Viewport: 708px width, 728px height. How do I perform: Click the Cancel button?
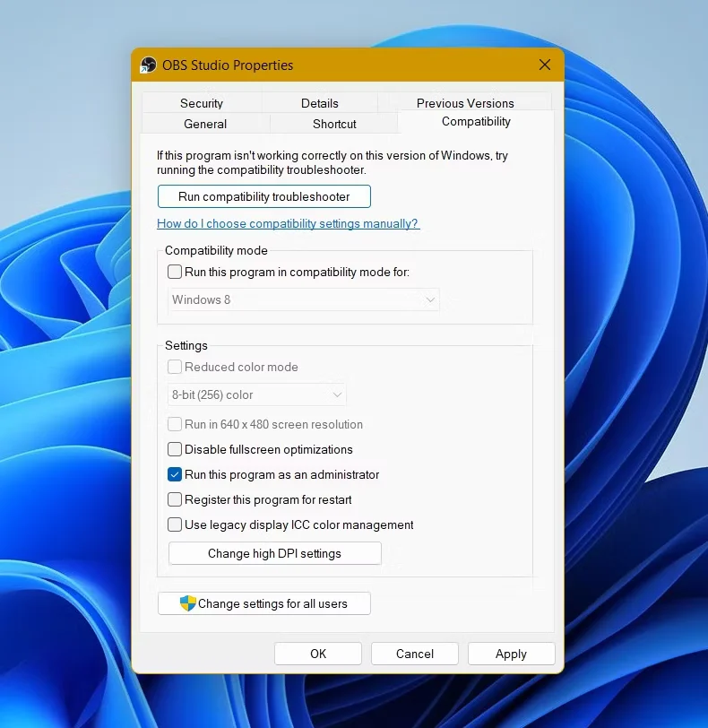[414, 654]
